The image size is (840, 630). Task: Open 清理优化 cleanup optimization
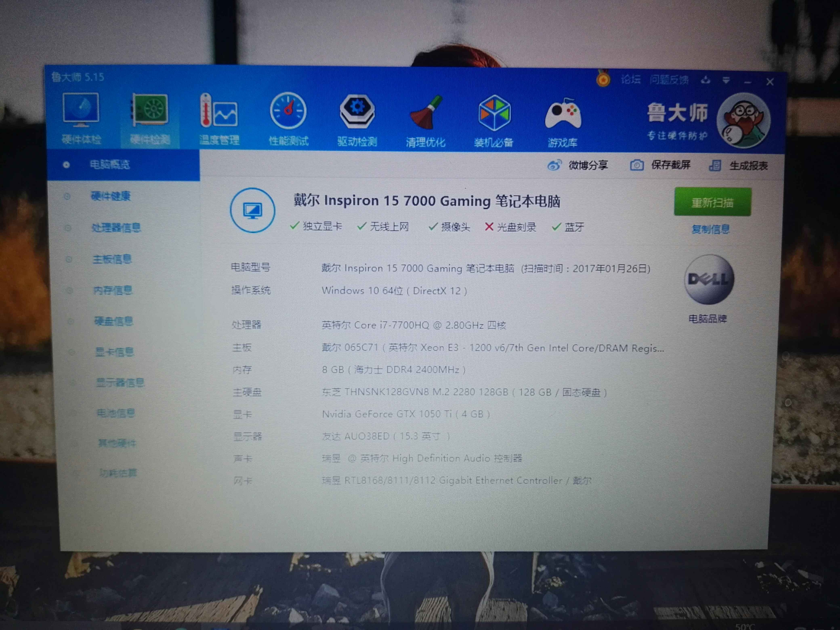click(425, 121)
